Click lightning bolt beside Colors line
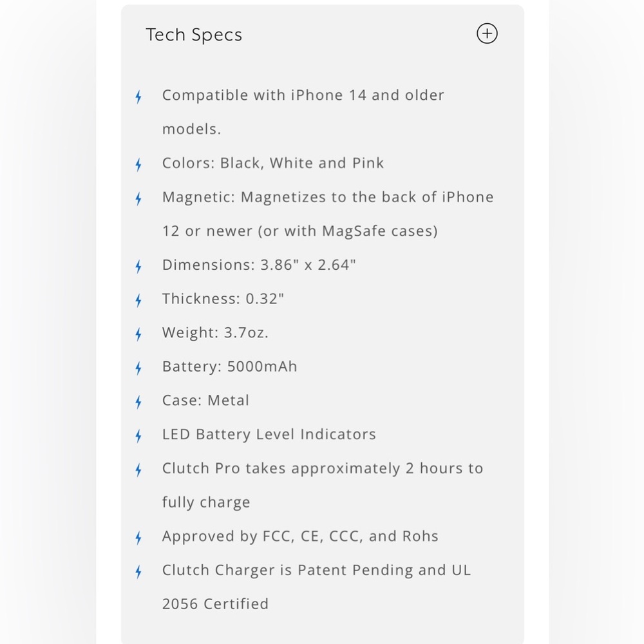This screenshot has width=644, height=644. click(x=138, y=165)
